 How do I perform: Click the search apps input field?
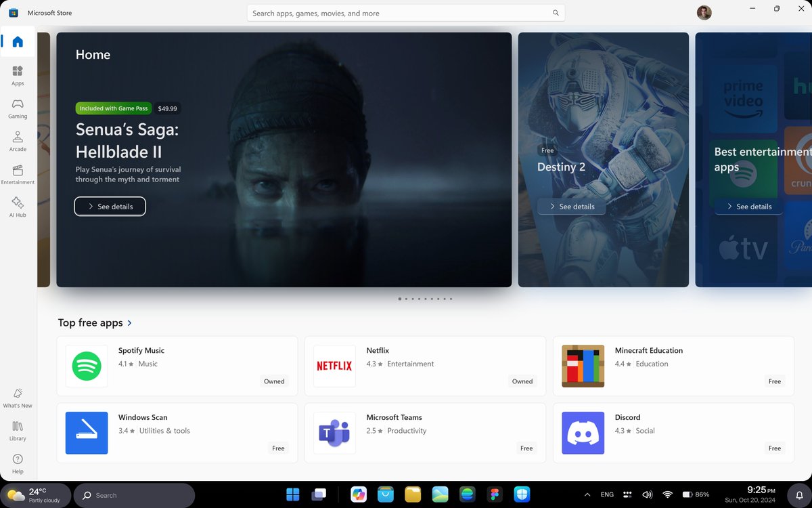[406, 12]
